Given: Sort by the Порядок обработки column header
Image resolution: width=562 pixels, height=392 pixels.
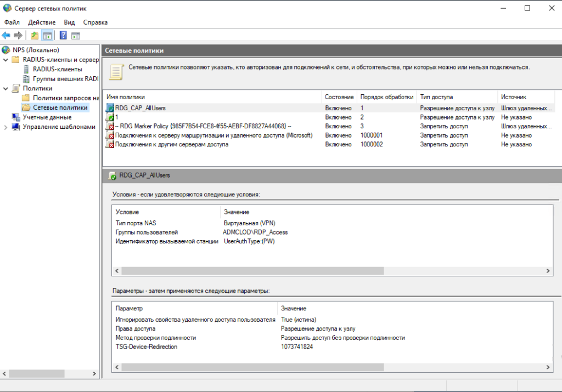Looking at the screenshot, I should point(386,97).
